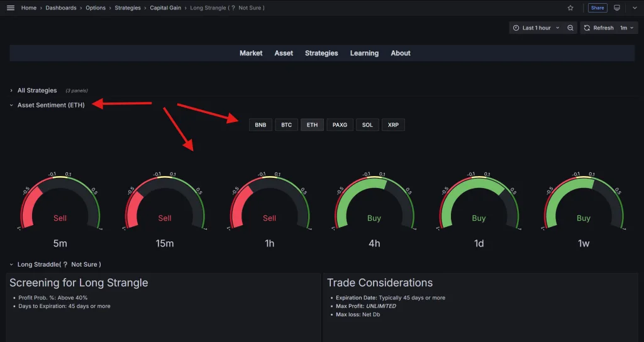644x342 pixels.
Task: Select the SOL asset button
Action: coord(367,125)
